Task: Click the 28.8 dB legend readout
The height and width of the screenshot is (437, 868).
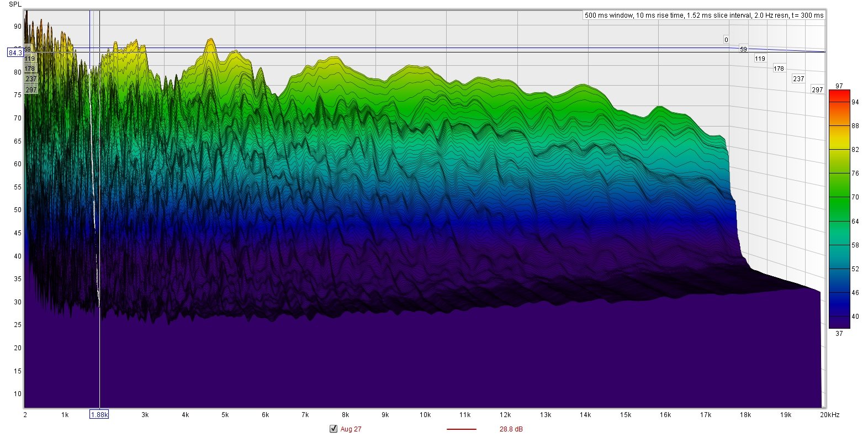Action: (511, 429)
